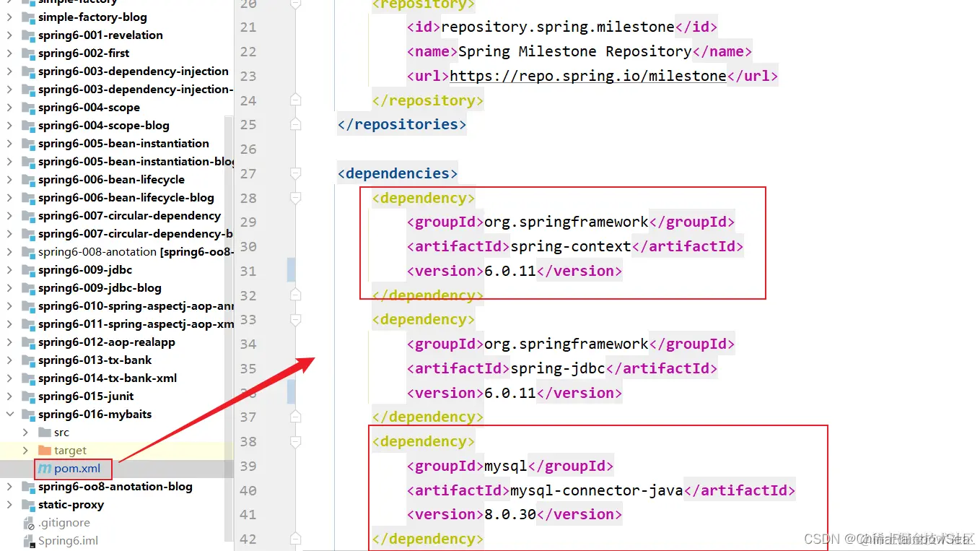Expand the spring6-014-tx-bank-xml module
The width and height of the screenshot is (980, 551).
point(9,378)
